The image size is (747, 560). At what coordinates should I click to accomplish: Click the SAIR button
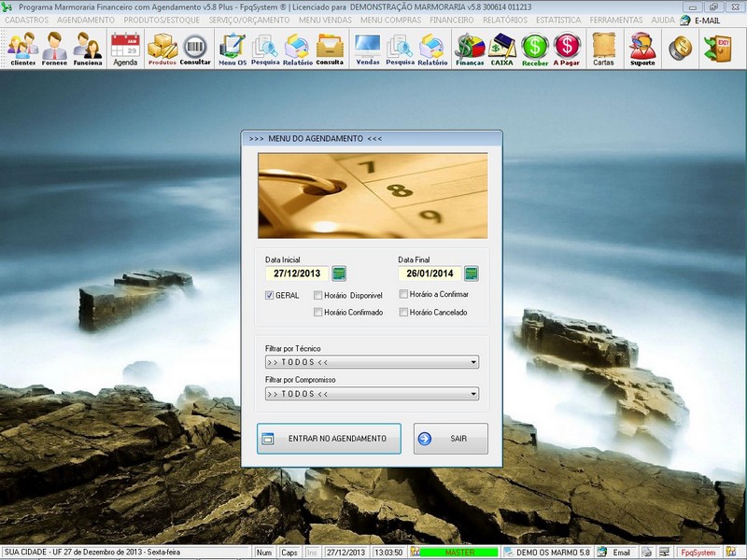450,438
